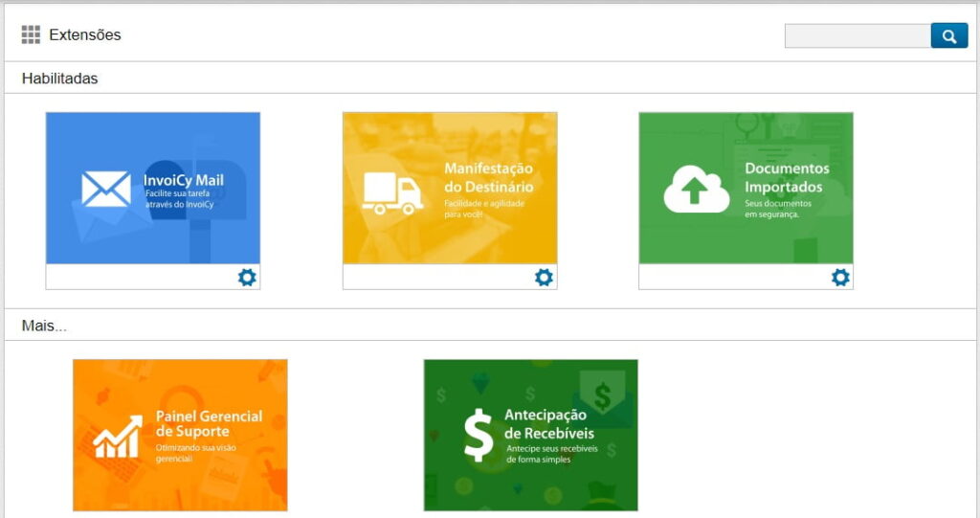Click the Extensões grid icon
The image size is (980, 518).
coord(31,34)
